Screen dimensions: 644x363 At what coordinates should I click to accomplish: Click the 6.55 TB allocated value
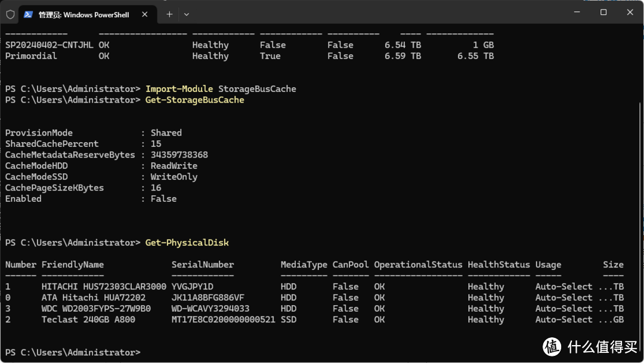coord(476,56)
